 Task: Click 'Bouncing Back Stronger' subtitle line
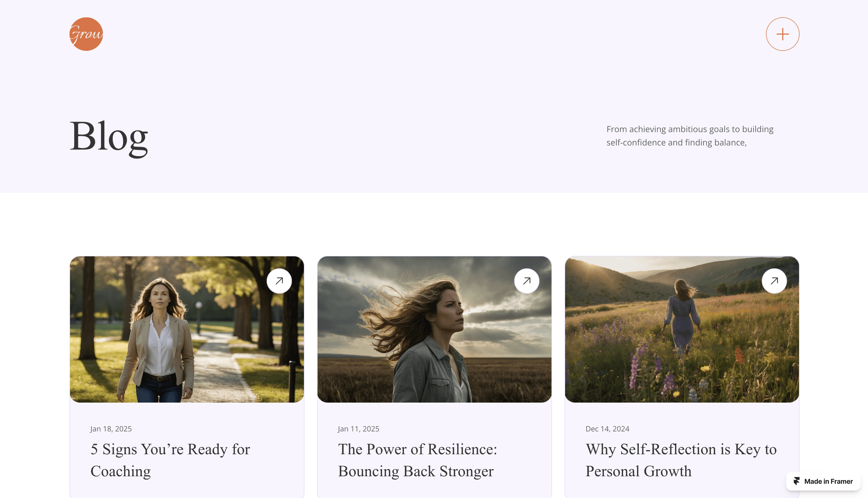click(416, 471)
